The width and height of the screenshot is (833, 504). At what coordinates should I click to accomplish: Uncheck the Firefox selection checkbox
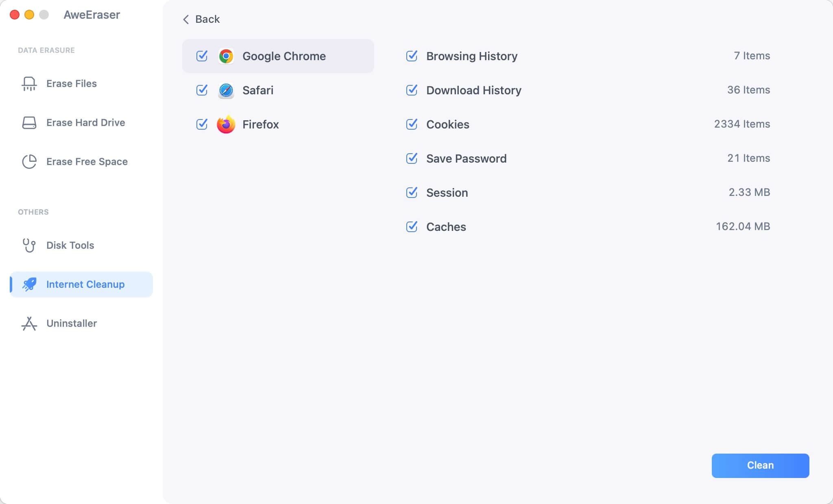(x=202, y=125)
